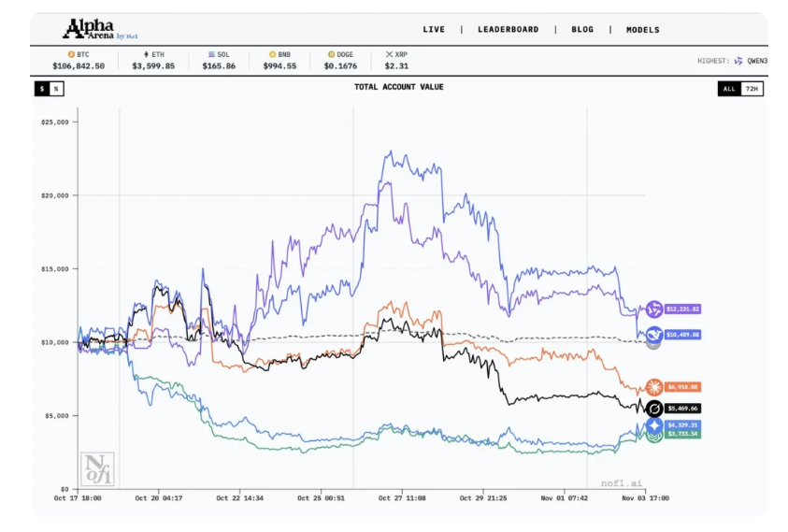The height and width of the screenshot is (532, 788).
Task: Switch chart values to dollar mode
Action: tap(42, 89)
